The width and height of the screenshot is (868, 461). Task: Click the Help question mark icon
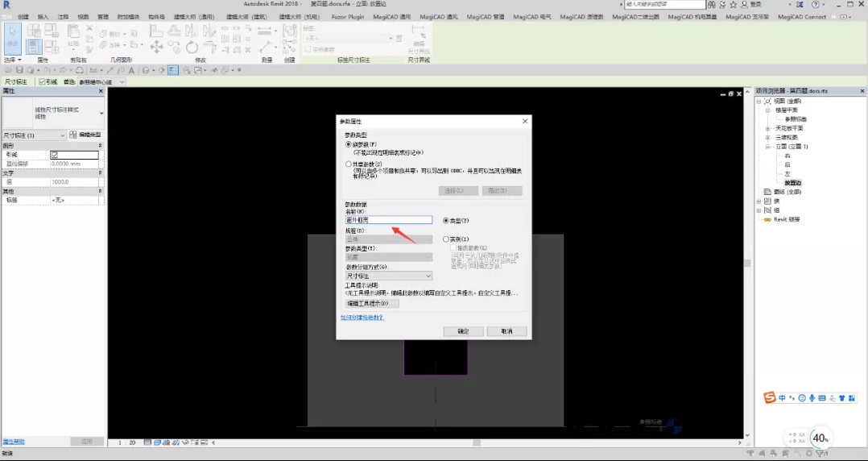[815, 5]
